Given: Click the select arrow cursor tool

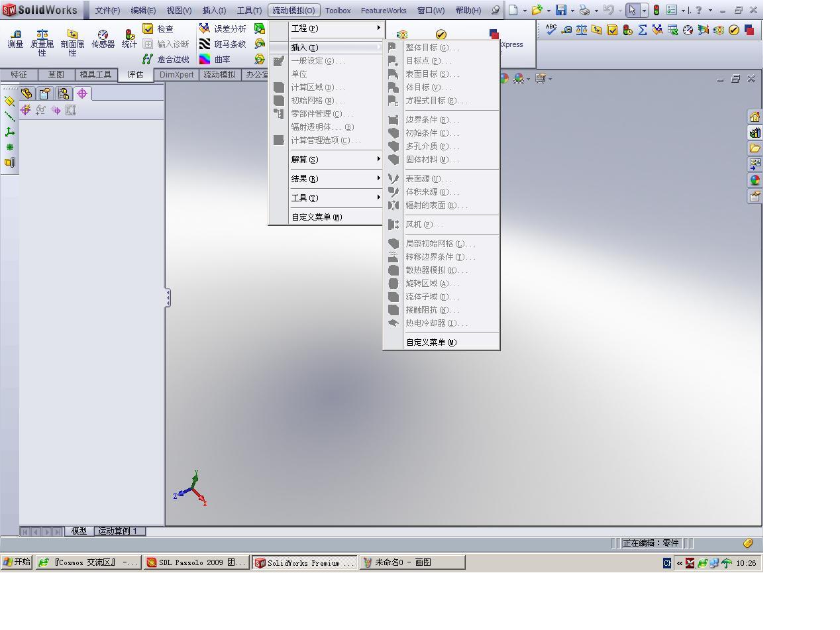Looking at the screenshot, I should click(x=632, y=10).
